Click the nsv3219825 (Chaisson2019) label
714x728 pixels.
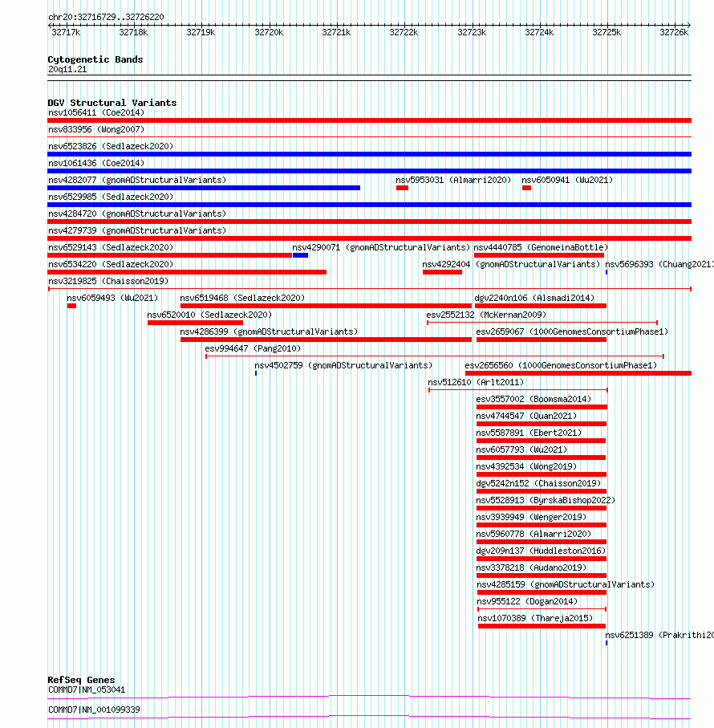(x=108, y=282)
